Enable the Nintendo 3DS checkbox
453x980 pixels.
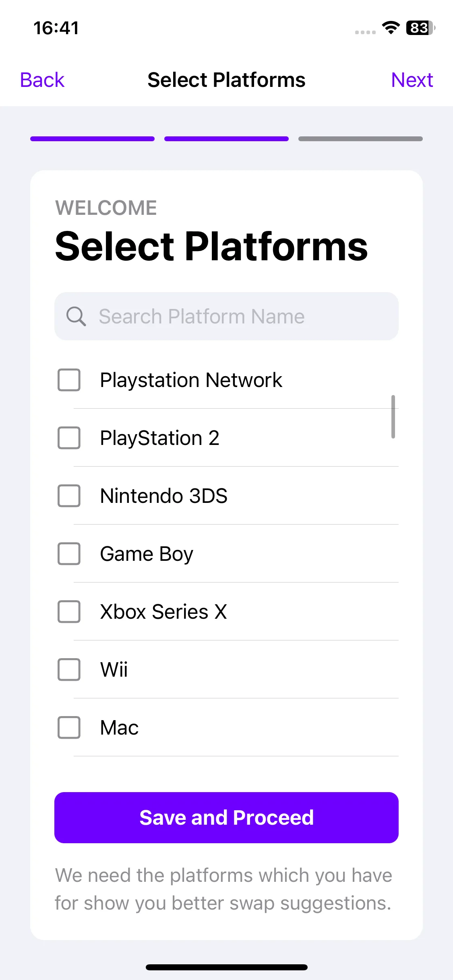click(x=69, y=496)
